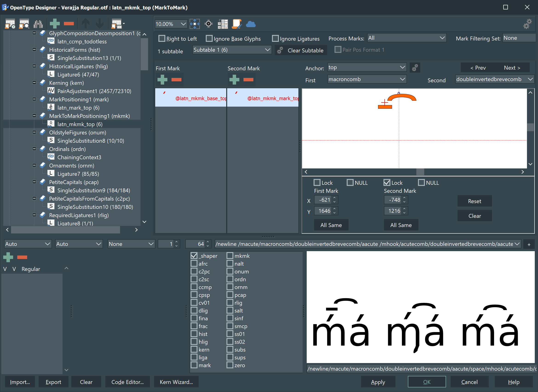Uncheck the Second Mark Lock checkbox
The width and height of the screenshot is (538, 392).
tap(387, 182)
